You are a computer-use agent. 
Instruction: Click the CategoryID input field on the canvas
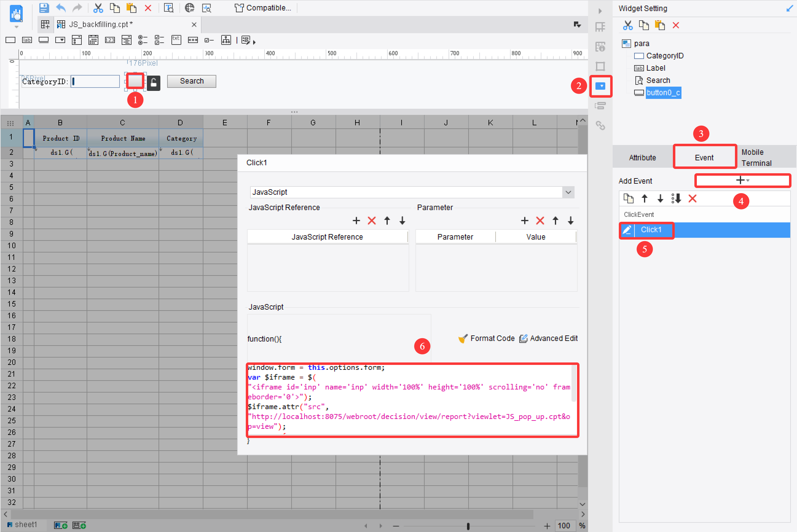tap(95, 81)
